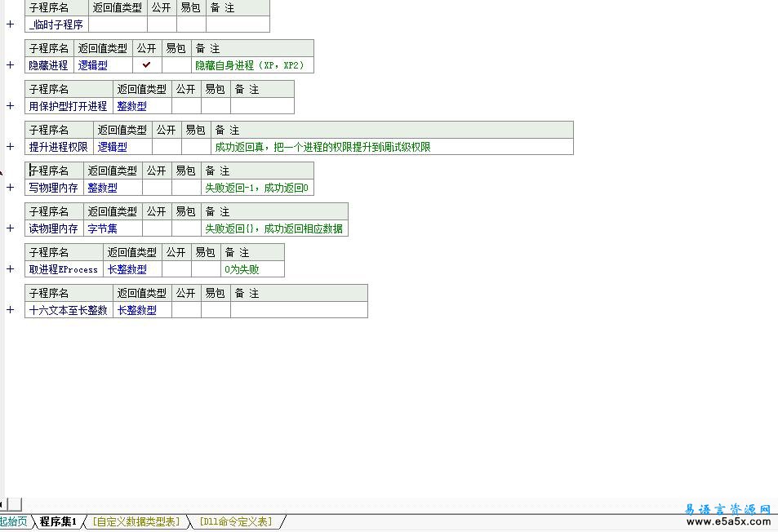Select the 隐藏进程 name cell
This screenshot has height=532, width=778.
(49, 65)
